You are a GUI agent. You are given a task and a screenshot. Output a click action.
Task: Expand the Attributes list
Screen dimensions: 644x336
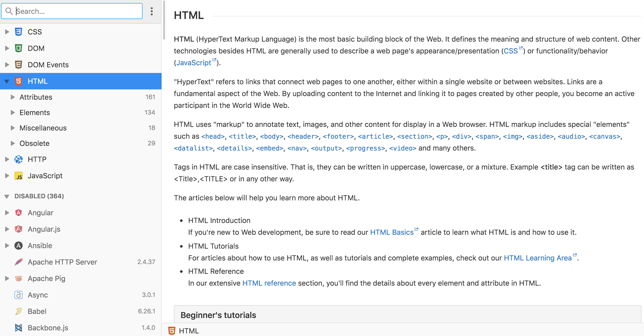pyautogui.click(x=13, y=97)
